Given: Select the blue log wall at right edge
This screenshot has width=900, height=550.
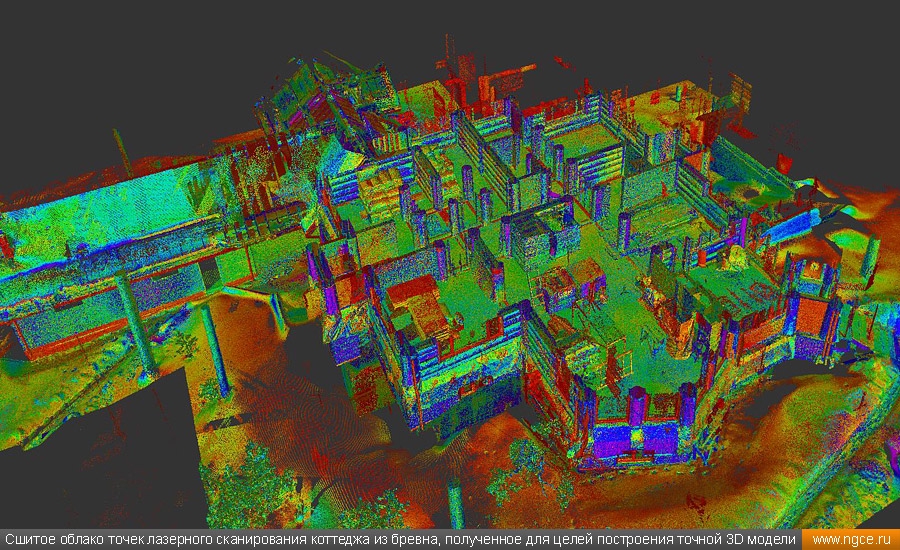Looking at the screenshot, I should [x=792, y=226].
